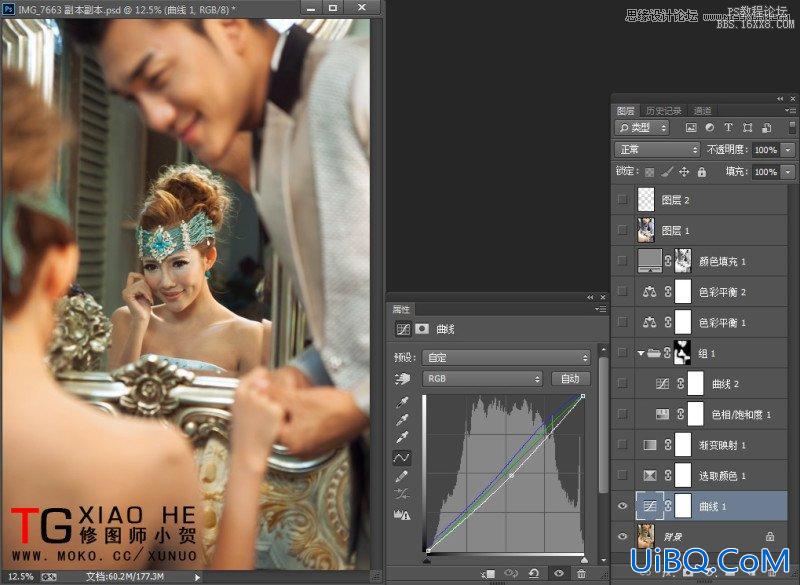
Task: Delete the adjustment layer via trash icon
Action: pyautogui.click(x=582, y=574)
